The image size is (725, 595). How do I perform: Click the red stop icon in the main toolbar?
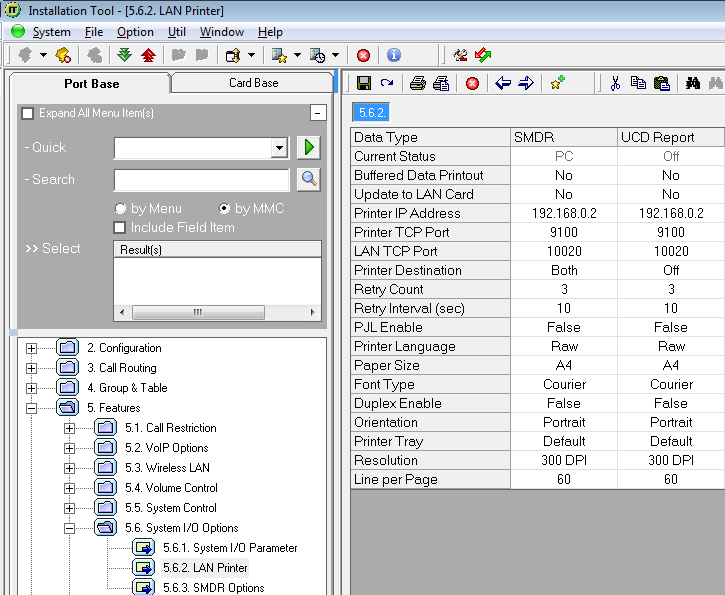click(363, 55)
